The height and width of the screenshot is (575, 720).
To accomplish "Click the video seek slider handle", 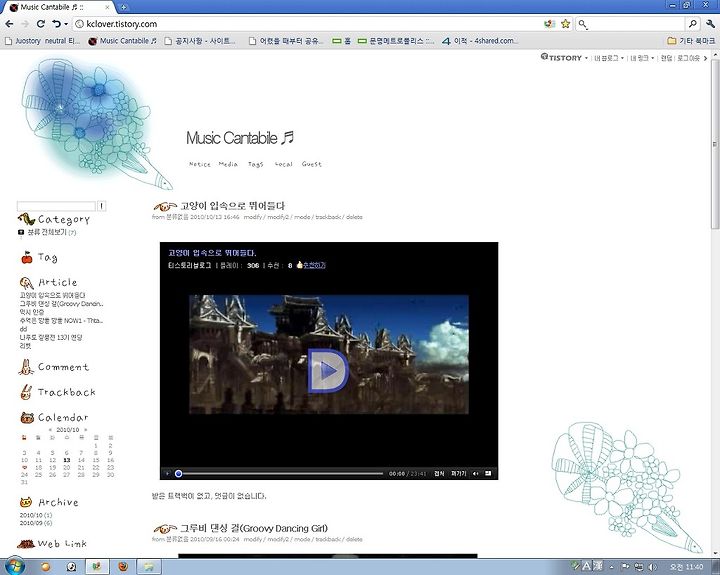I will (179, 474).
